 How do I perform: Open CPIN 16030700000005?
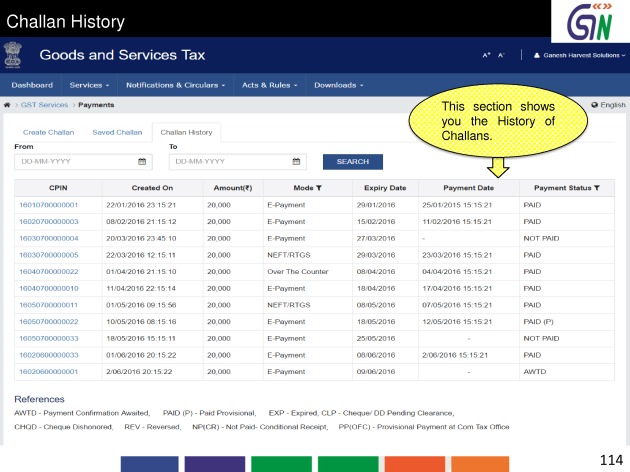tap(49, 255)
